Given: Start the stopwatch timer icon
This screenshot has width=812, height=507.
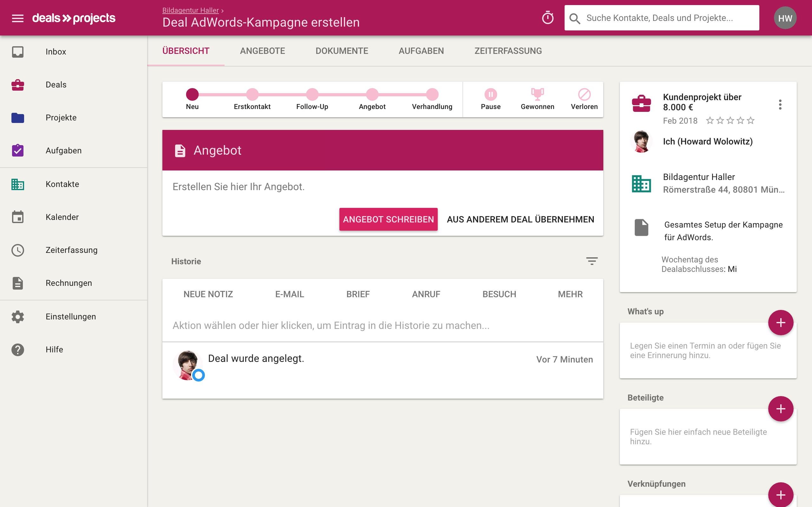Looking at the screenshot, I should point(547,18).
